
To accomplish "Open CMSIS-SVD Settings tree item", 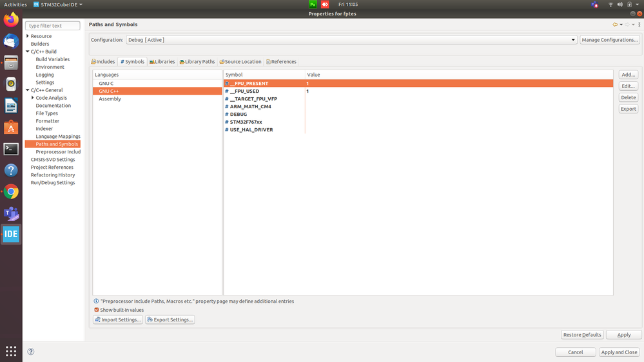I will click(x=53, y=160).
